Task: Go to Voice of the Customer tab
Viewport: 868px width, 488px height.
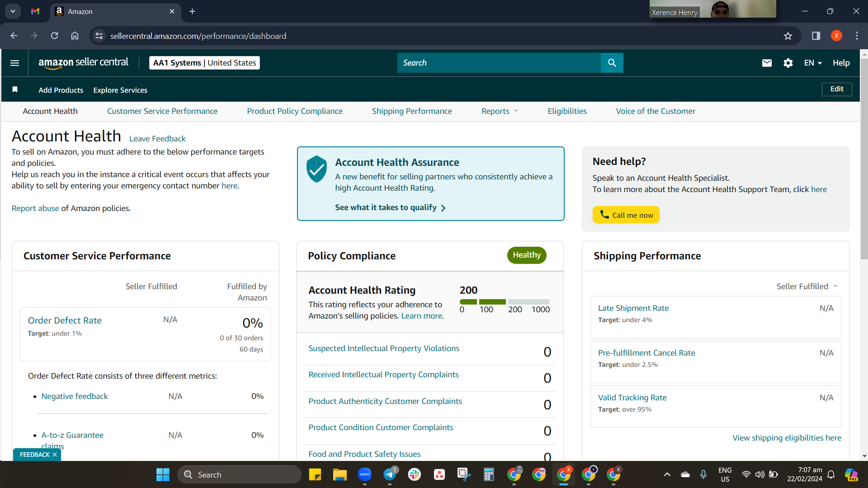Action: click(656, 111)
